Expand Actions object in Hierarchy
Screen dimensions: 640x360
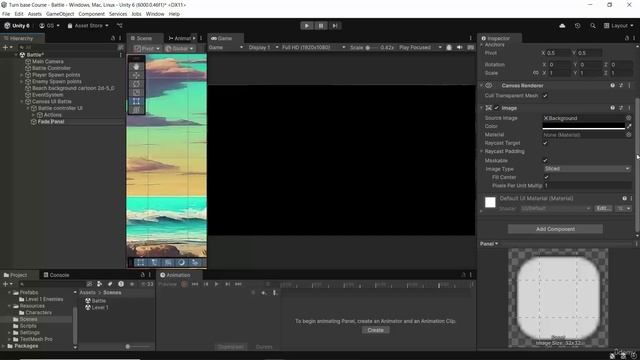tap(33, 115)
